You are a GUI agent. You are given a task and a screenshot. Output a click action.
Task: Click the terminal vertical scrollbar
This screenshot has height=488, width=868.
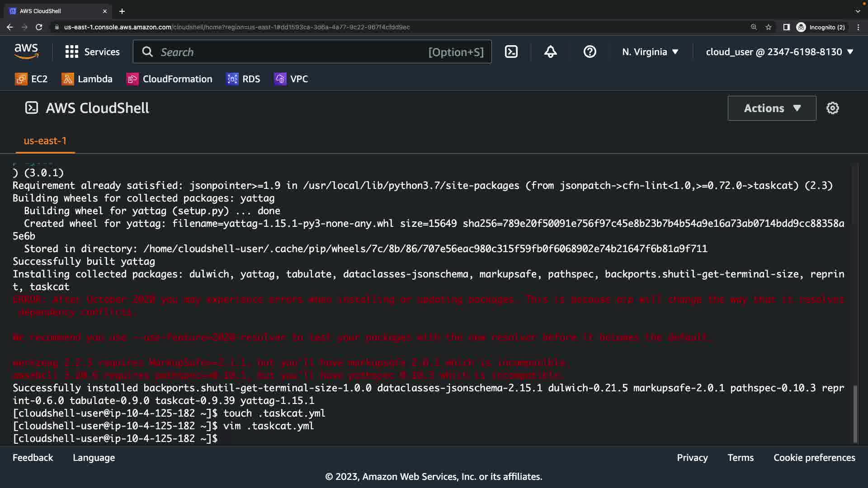(x=854, y=413)
